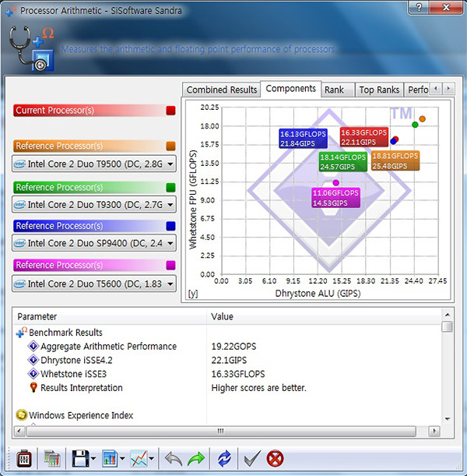
Task: Click the results copy icon in bottom toolbar
Action: click(x=52, y=459)
